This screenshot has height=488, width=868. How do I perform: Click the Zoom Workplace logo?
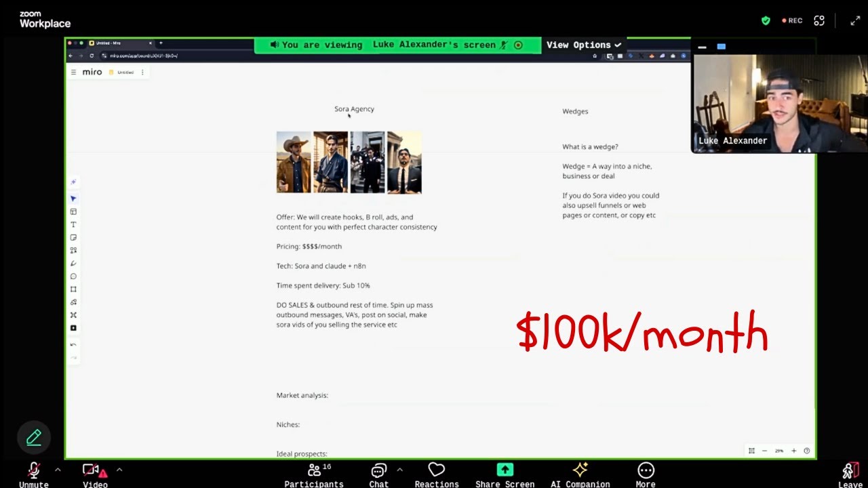(x=45, y=20)
